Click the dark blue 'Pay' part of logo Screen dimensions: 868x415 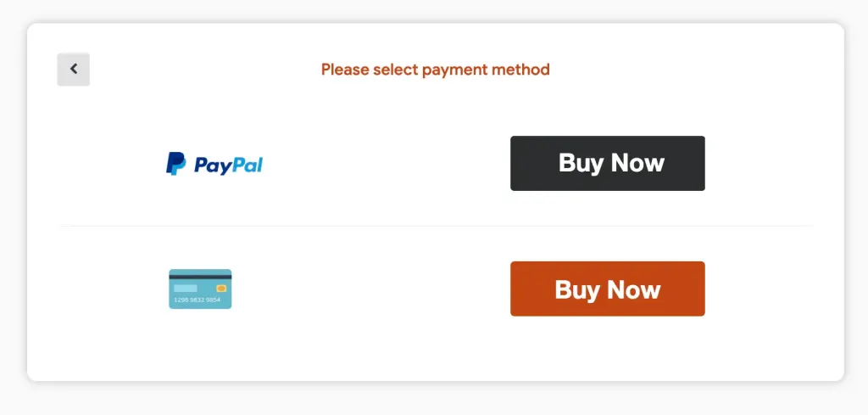[x=213, y=165]
